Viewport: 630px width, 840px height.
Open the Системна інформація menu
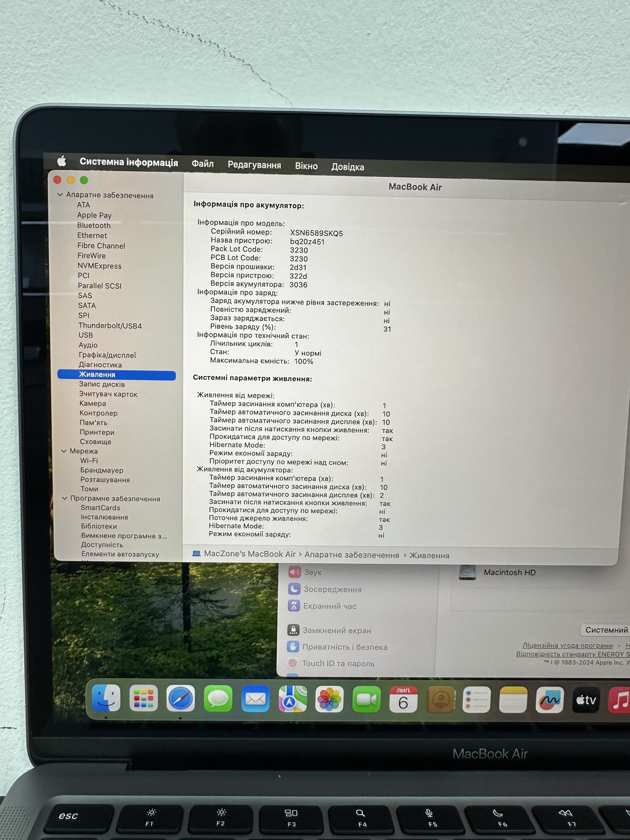(x=129, y=162)
